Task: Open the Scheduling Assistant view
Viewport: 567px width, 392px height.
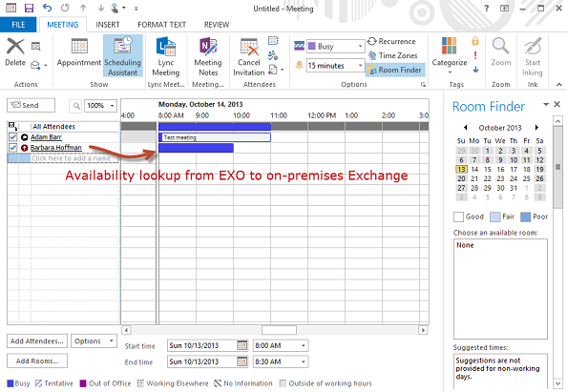Action: pos(122,56)
